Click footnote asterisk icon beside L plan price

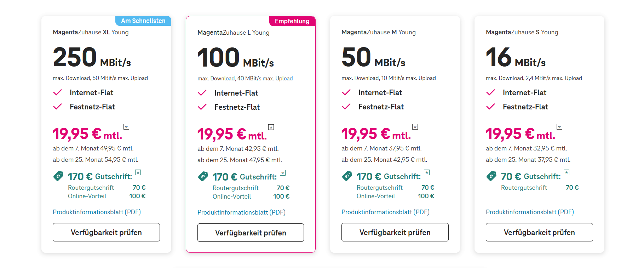(x=271, y=127)
